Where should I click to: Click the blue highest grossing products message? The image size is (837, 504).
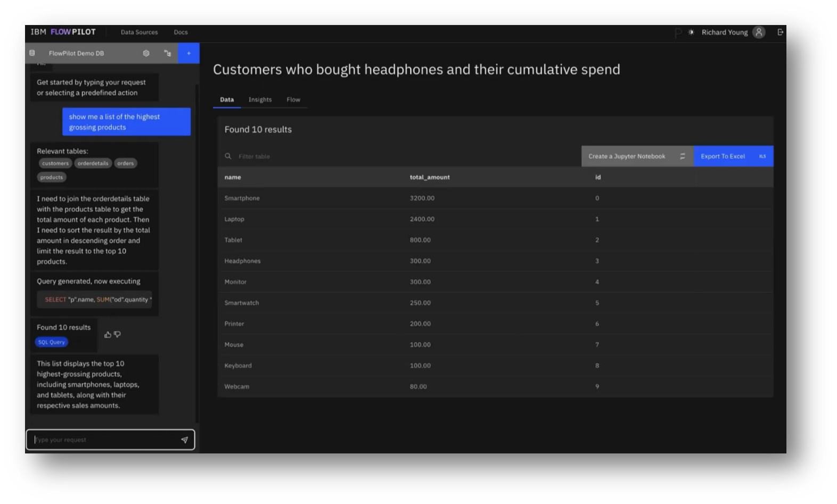(x=126, y=122)
